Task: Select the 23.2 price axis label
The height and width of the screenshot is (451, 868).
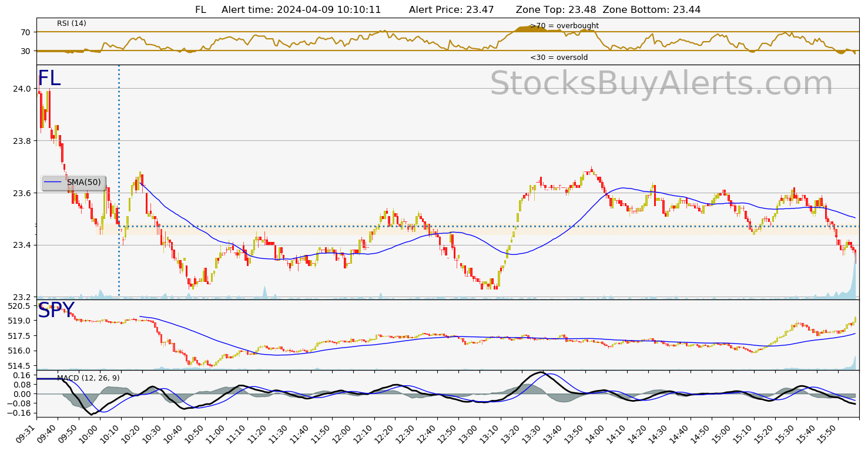Action: (x=23, y=297)
